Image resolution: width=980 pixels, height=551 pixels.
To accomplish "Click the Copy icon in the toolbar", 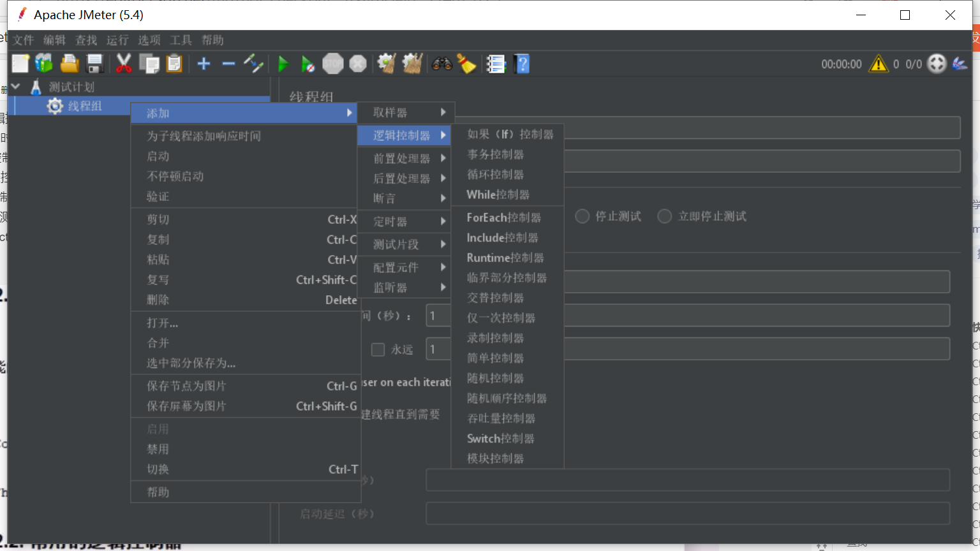I will coord(149,64).
